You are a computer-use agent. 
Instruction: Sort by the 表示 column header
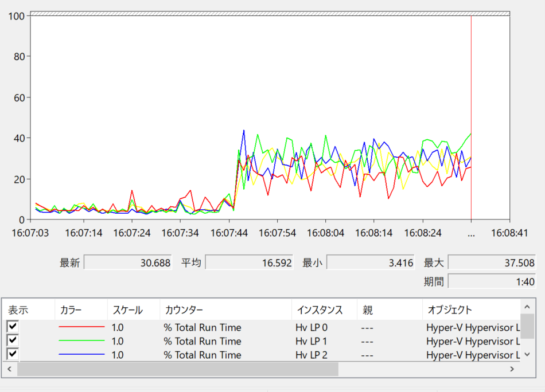point(29,309)
